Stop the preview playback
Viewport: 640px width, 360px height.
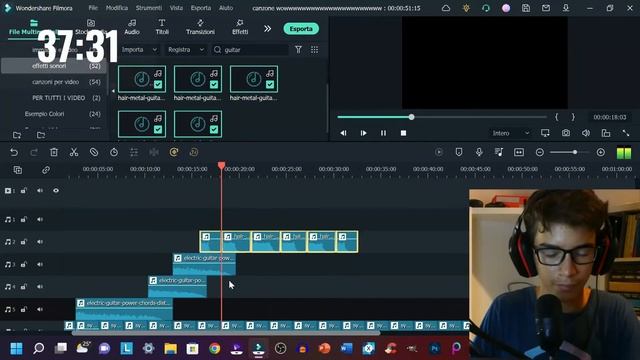pos(403,133)
